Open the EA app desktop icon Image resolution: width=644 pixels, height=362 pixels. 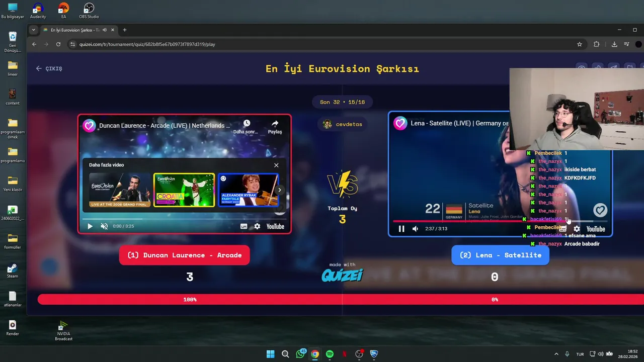(x=63, y=11)
